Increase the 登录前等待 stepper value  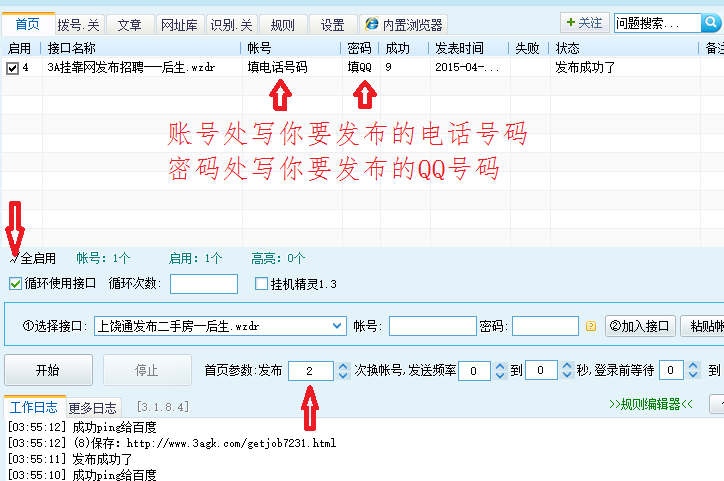(x=693, y=366)
